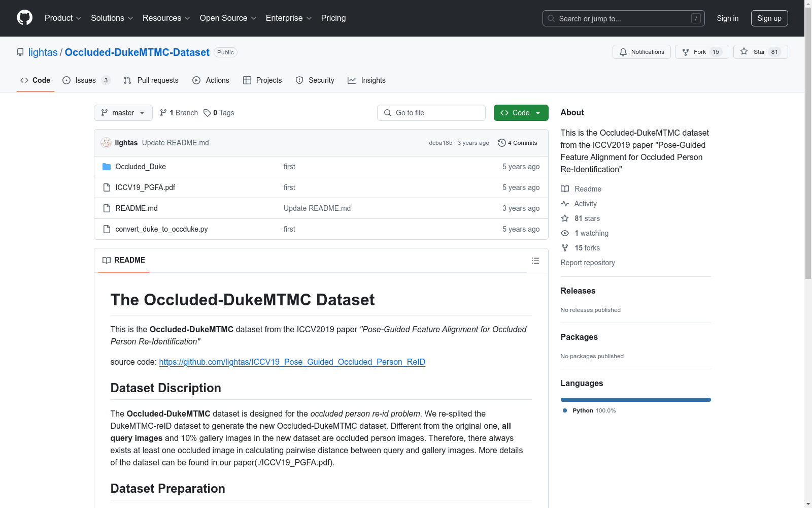The width and height of the screenshot is (812, 508).
Task: Click the commit history clock icon
Action: pos(501,143)
